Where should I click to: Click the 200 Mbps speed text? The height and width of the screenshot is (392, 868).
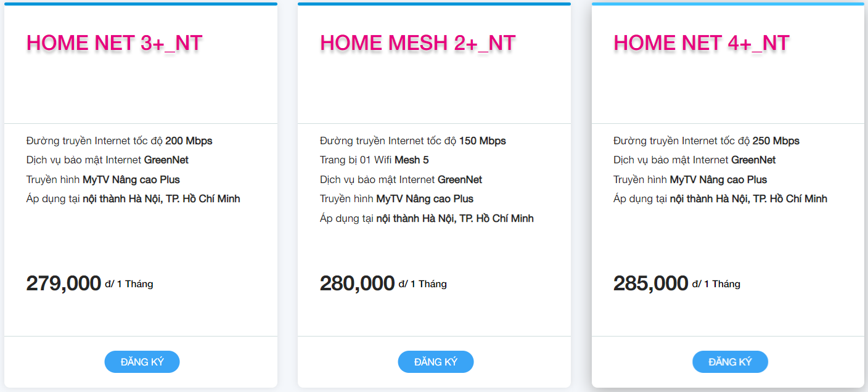pyautogui.click(x=189, y=141)
